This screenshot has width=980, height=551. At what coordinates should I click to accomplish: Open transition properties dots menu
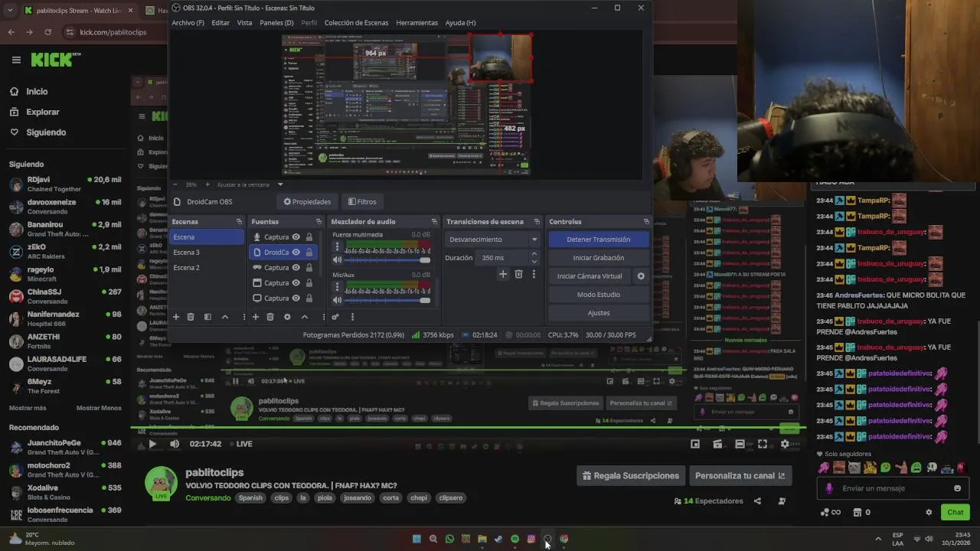coord(534,274)
